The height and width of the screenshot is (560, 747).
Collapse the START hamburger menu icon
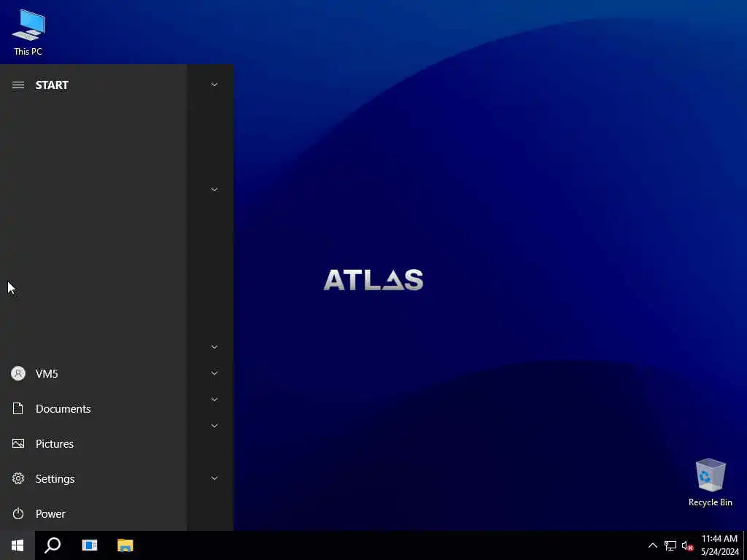click(x=18, y=85)
